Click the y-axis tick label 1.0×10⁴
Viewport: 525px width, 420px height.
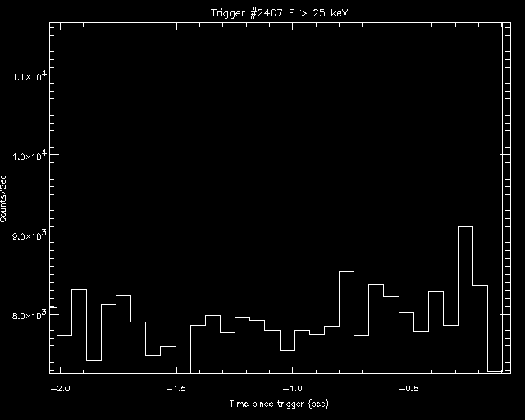click(30, 156)
